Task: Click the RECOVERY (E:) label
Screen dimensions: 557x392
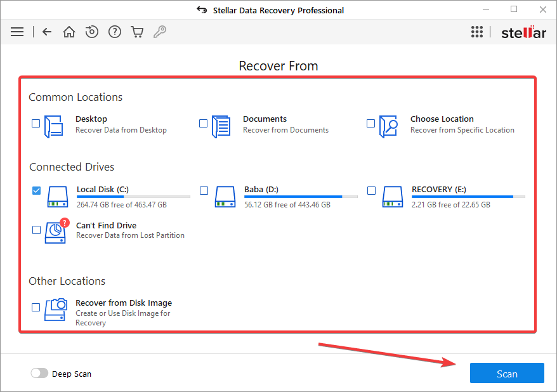Action: click(x=439, y=189)
